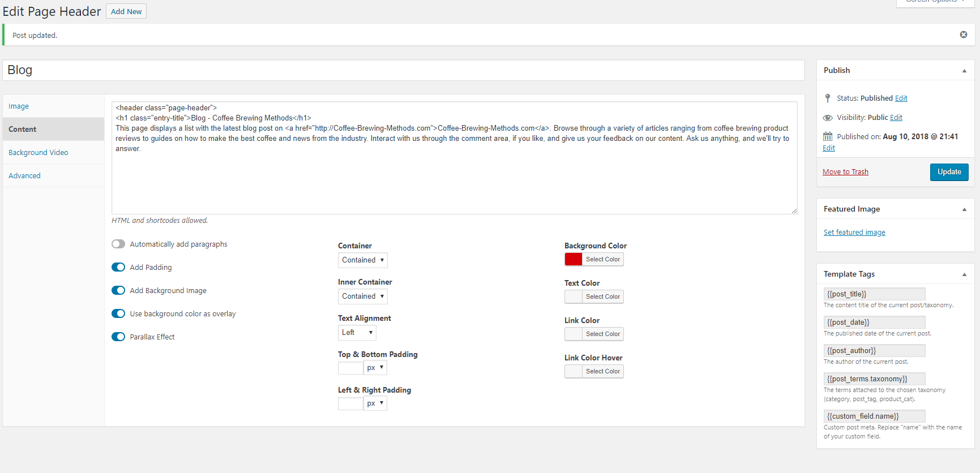Open the Container dropdown
Viewport: 980px width, 473px height.
pos(363,260)
